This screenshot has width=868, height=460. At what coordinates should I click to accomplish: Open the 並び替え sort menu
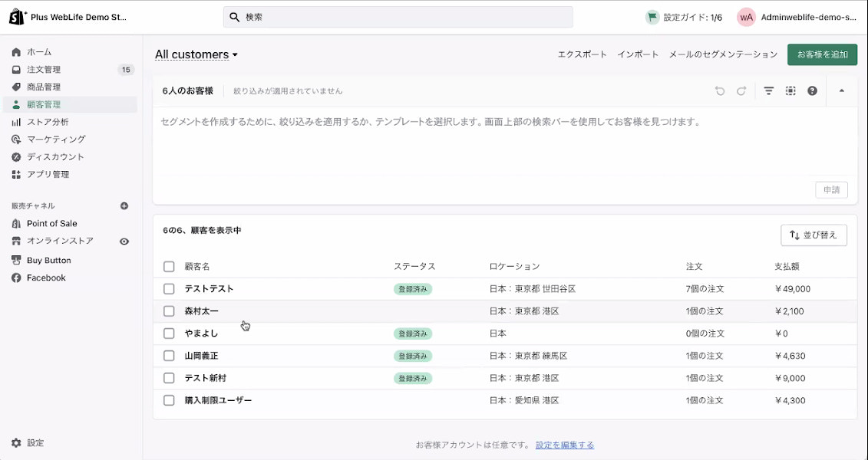[814, 235]
